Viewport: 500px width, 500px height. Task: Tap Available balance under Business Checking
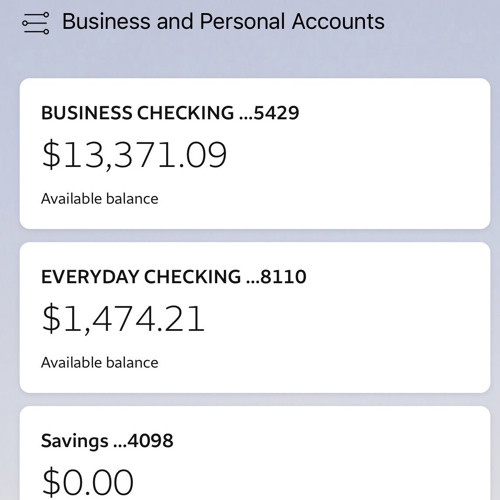(x=100, y=199)
